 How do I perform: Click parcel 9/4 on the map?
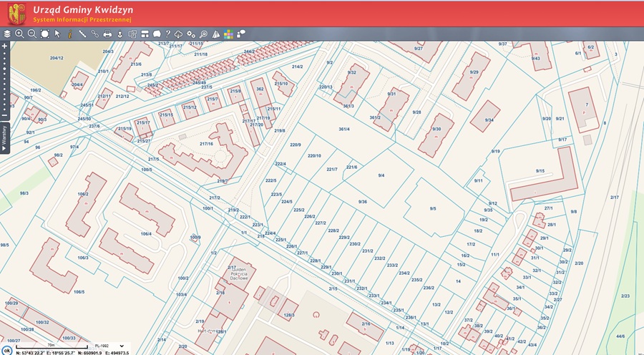tap(381, 175)
